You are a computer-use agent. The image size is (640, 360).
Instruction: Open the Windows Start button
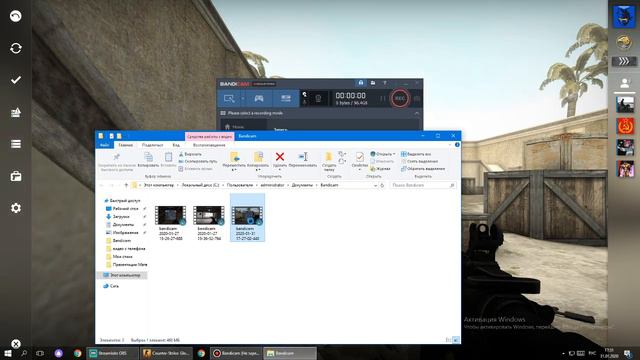click(x=7, y=353)
